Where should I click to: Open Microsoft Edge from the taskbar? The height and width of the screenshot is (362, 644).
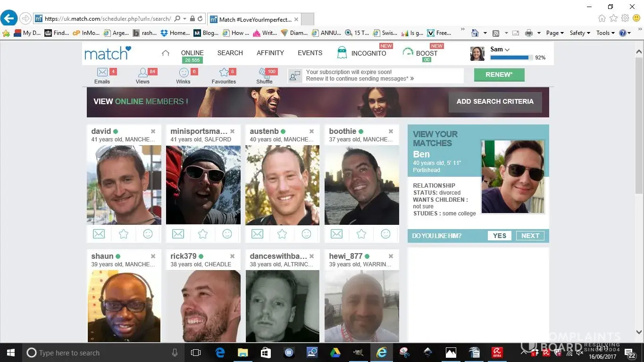tap(220, 353)
